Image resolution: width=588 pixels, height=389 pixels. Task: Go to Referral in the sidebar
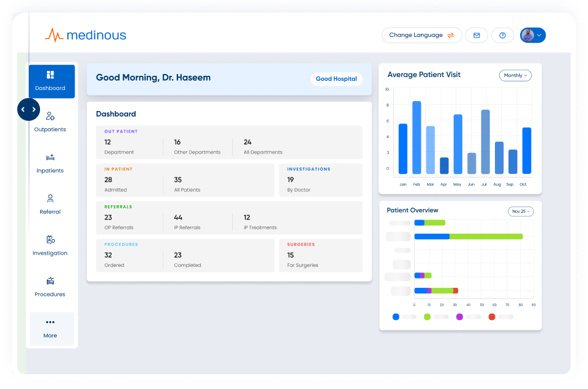51,203
